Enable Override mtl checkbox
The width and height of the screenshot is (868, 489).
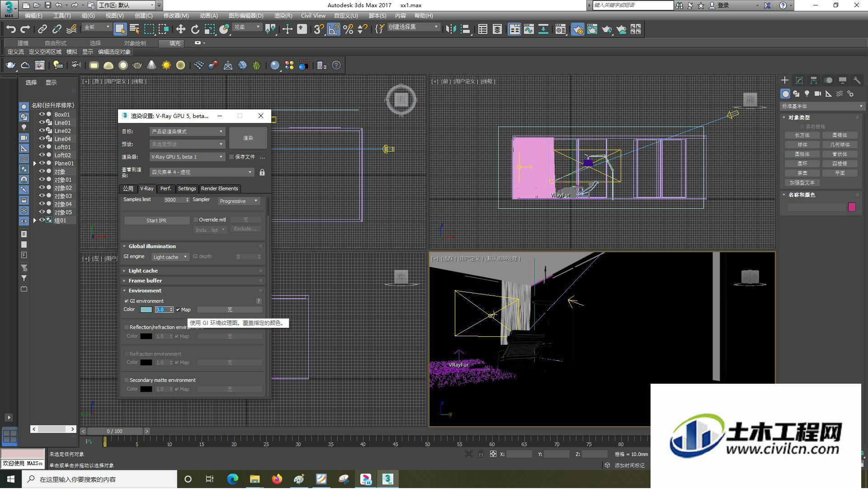tap(196, 220)
